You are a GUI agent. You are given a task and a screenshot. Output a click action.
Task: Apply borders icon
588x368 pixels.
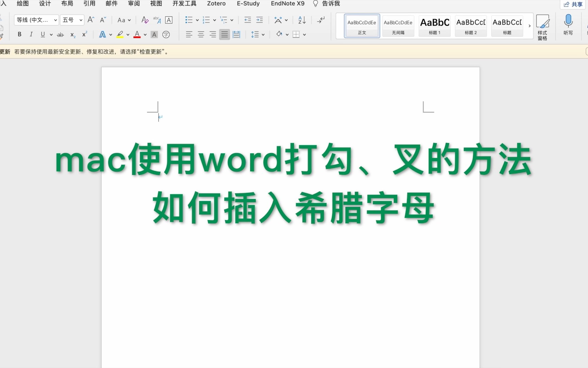296,34
